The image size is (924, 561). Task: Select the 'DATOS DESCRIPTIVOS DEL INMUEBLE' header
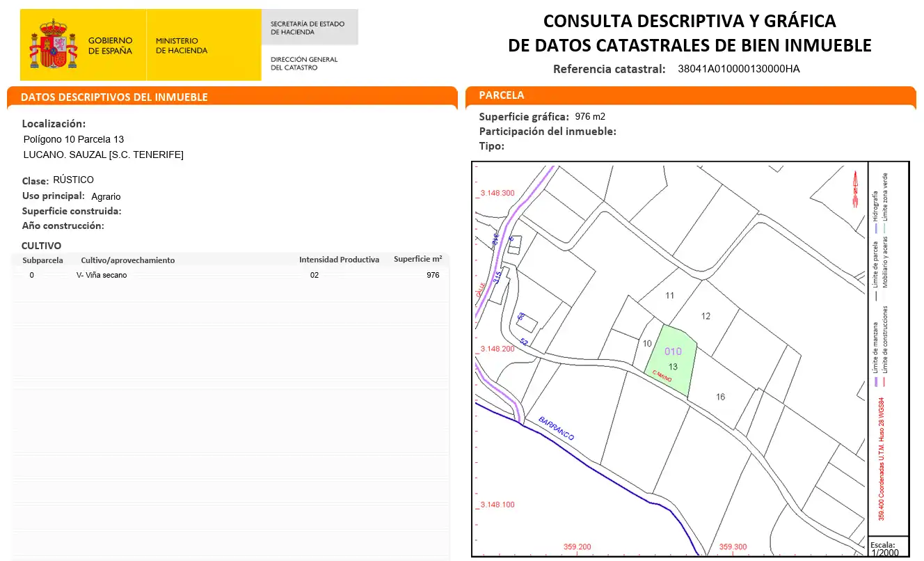tap(114, 97)
